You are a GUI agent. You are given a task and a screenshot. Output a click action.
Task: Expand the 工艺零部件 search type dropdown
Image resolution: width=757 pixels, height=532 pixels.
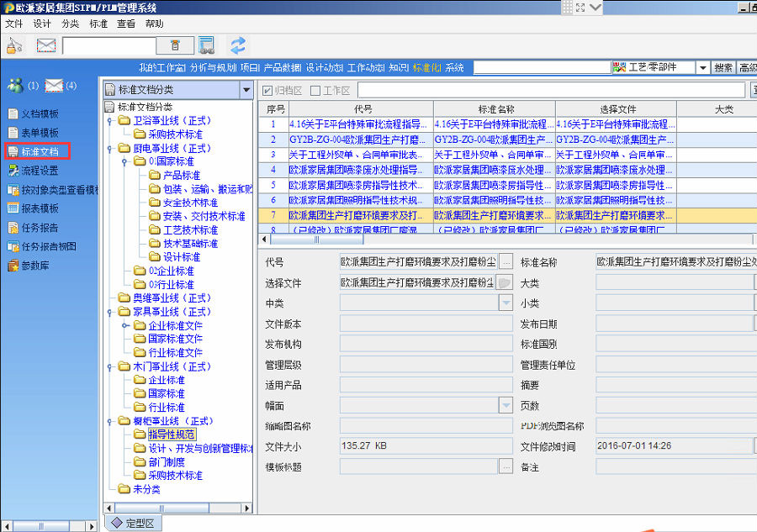[x=701, y=67]
